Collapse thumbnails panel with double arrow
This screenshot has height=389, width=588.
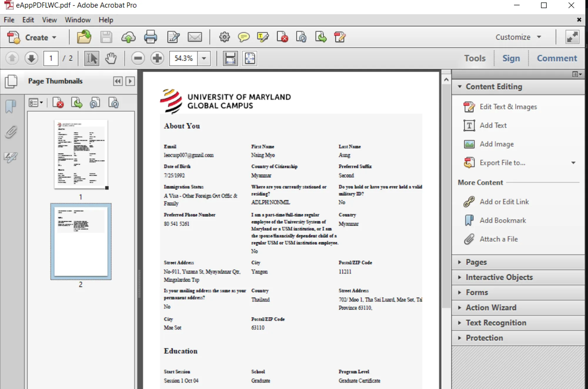pos(118,81)
